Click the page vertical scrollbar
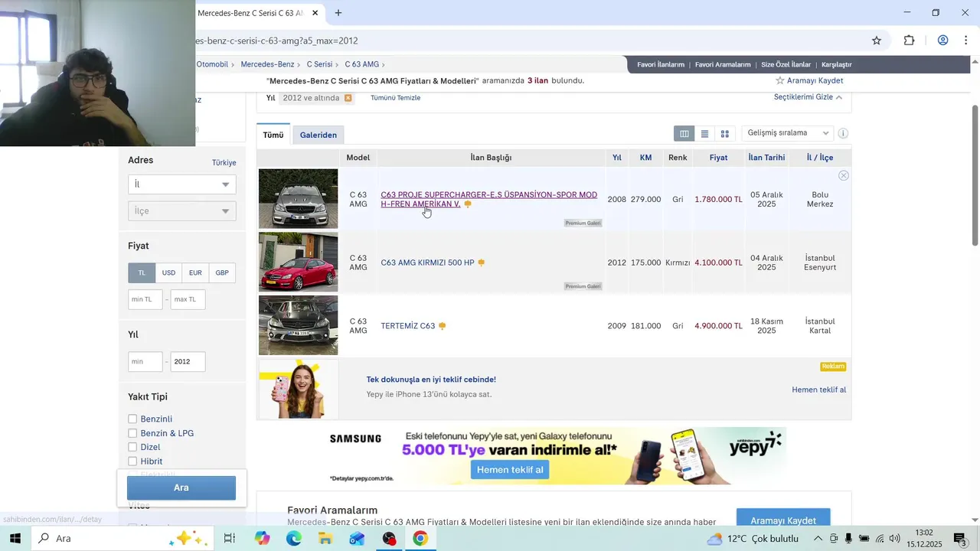The height and width of the screenshot is (551, 980). click(x=975, y=176)
